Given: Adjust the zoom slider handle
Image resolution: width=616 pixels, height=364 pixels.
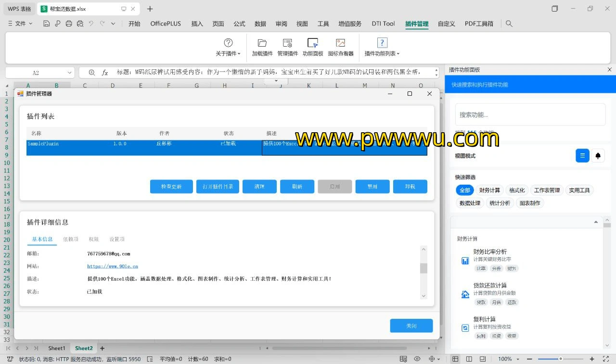Looking at the screenshot, I should tap(561, 359).
